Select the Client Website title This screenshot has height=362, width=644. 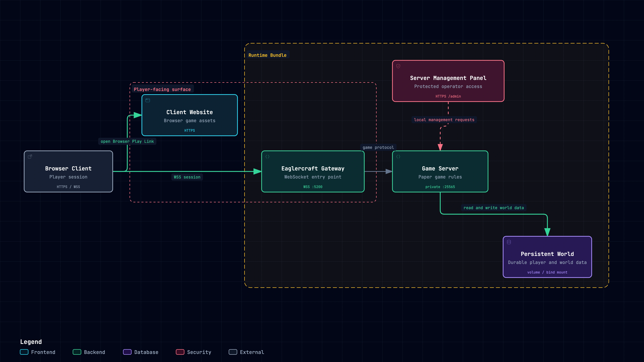click(x=190, y=112)
